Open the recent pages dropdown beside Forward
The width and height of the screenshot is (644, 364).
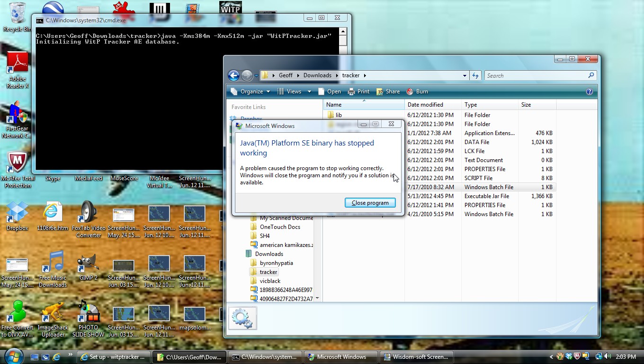click(256, 75)
